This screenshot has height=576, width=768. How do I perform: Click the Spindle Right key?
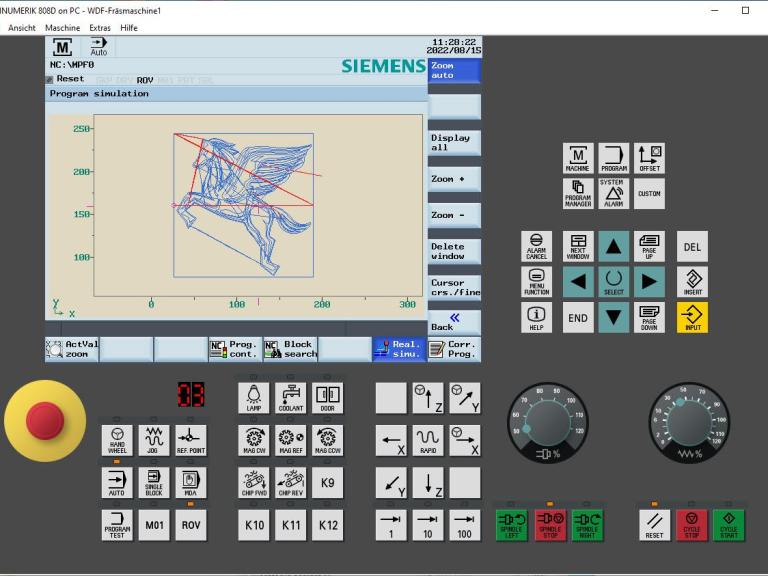[587, 525]
